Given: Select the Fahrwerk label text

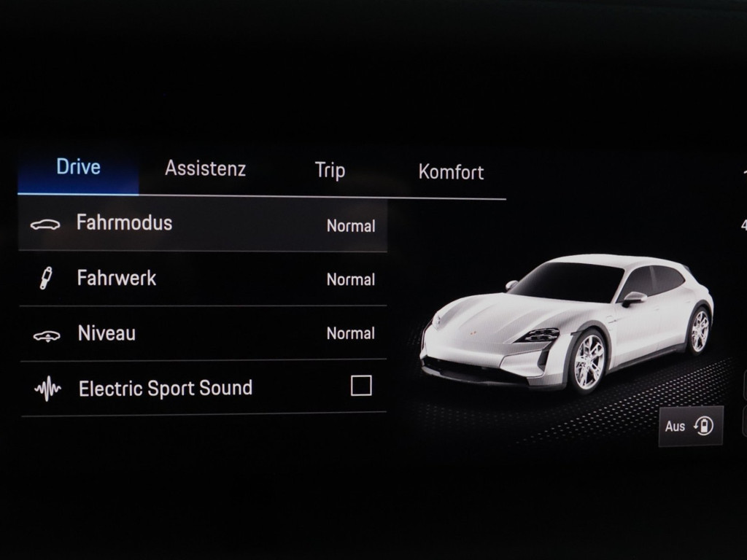Looking at the screenshot, I should pyautogui.click(x=117, y=278).
